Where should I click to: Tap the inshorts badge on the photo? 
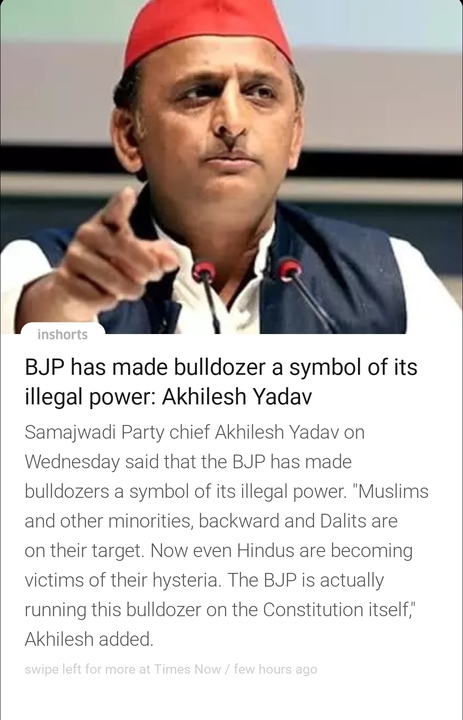63,334
